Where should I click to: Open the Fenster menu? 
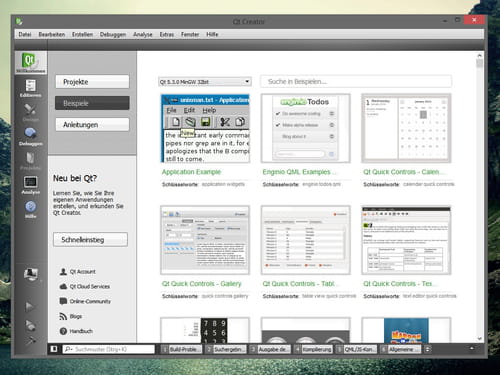tap(190, 34)
